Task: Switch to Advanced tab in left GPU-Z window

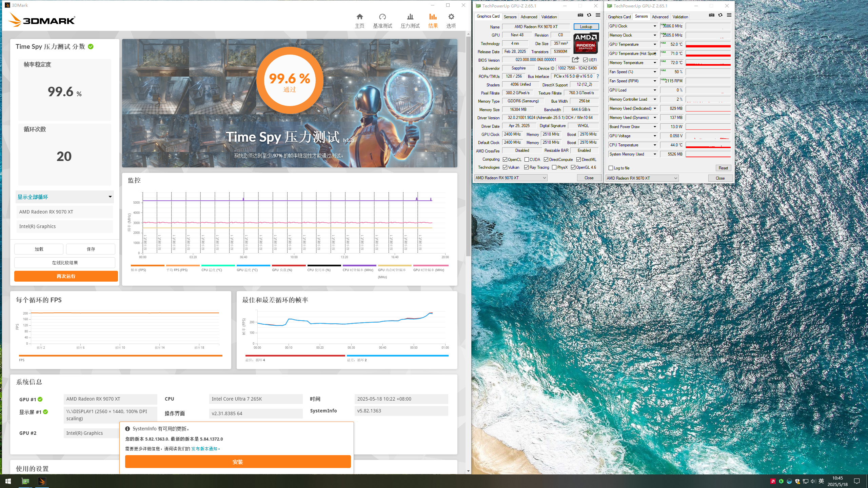Action: click(x=529, y=17)
